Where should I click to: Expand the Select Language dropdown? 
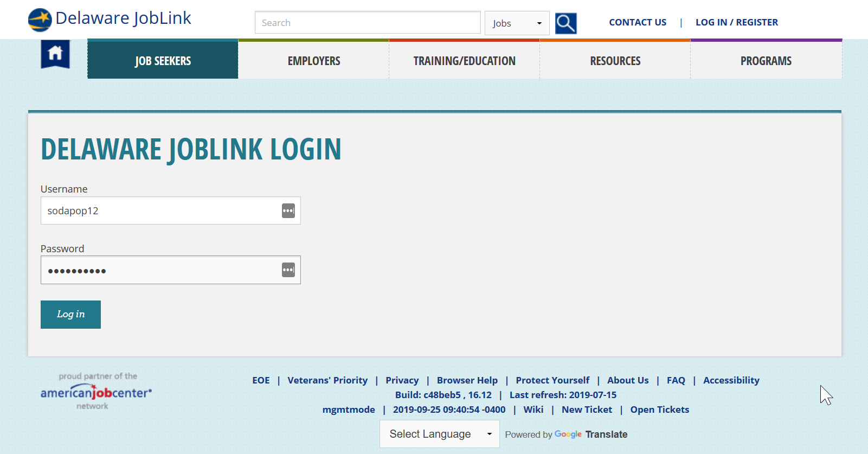[x=439, y=434]
